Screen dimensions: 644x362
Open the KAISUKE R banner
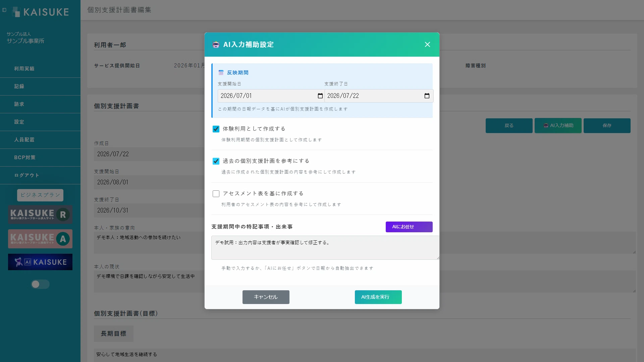click(x=40, y=215)
